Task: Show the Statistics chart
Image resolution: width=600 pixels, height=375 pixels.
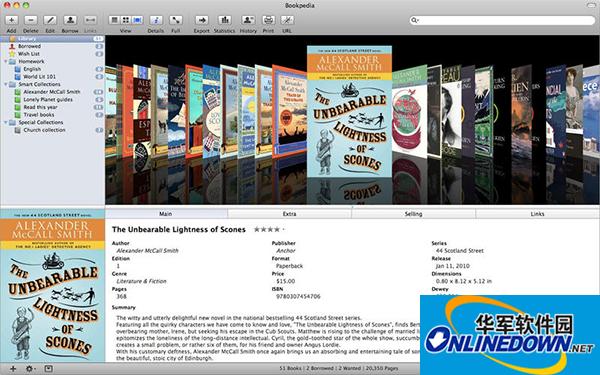Action: [225, 20]
